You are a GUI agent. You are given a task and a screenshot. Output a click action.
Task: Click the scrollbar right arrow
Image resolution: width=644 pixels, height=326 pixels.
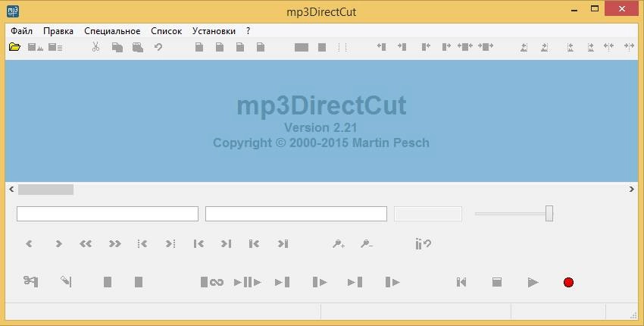click(632, 190)
